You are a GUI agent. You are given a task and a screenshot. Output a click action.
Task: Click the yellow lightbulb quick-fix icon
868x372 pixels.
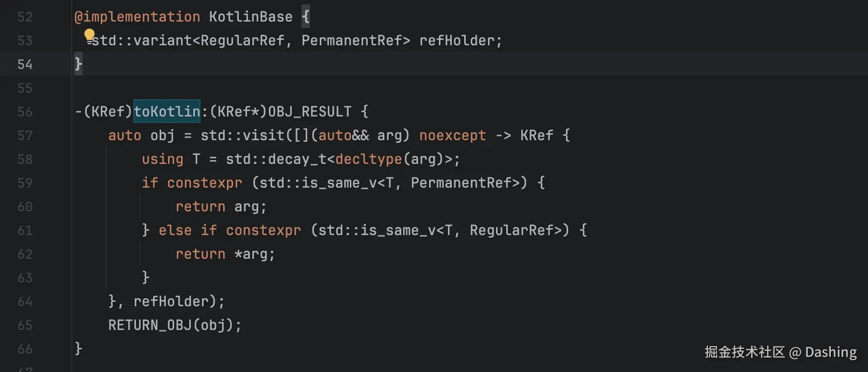coord(89,36)
